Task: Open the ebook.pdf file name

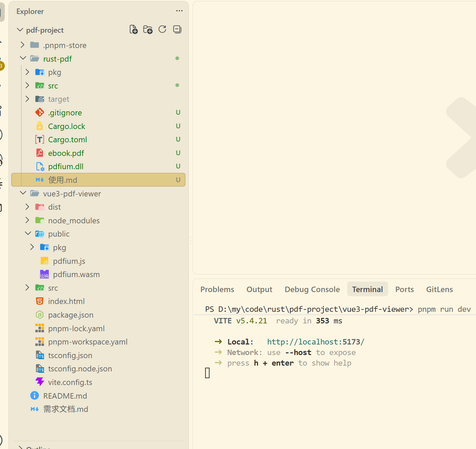Action: pyautogui.click(x=66, y=153)
